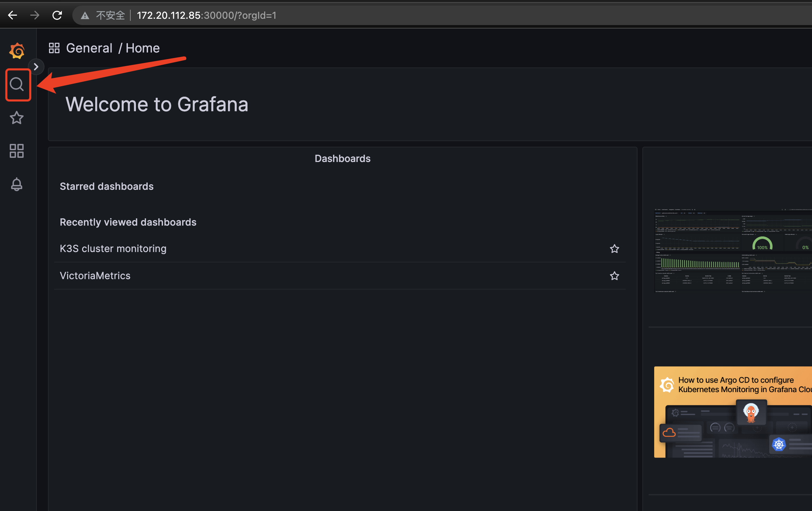This screenshot has width=812, height=511.
Task: Click the Grafana logo icon
Action: (17, 51)
